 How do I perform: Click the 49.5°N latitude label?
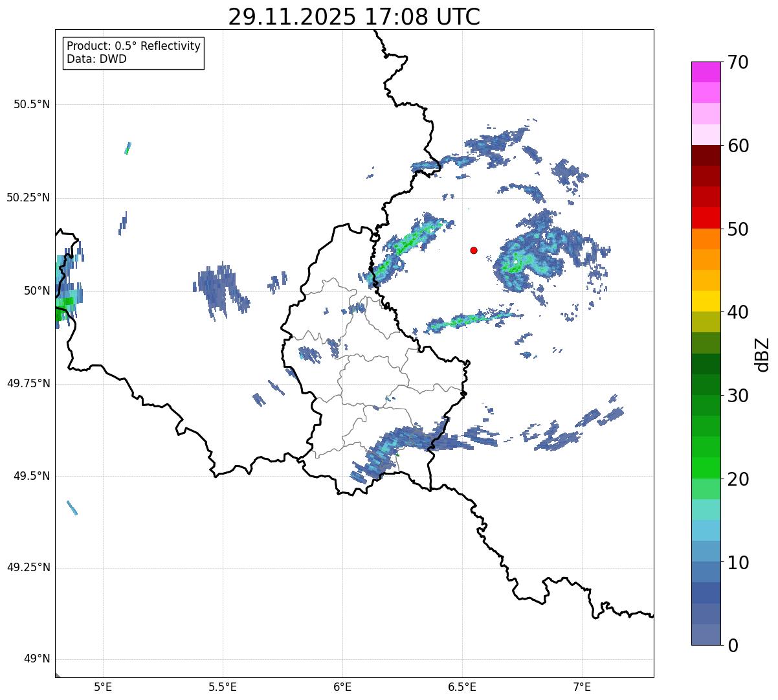(32, 476)
